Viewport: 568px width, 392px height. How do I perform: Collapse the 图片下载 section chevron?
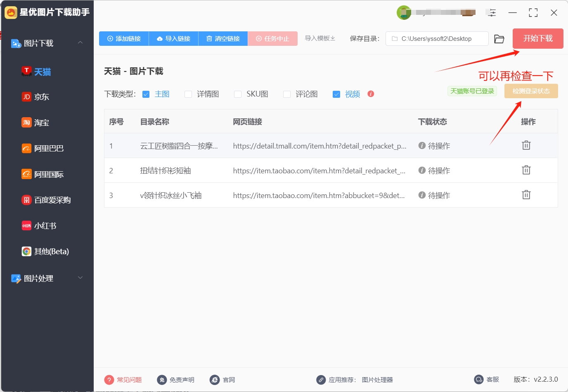[x=80, y=43]
